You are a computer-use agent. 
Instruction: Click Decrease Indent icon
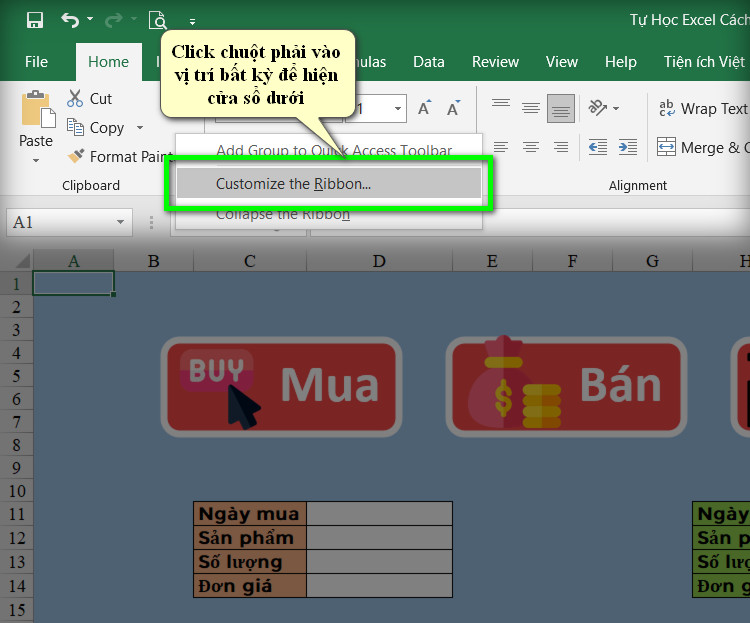click(598, 147)
